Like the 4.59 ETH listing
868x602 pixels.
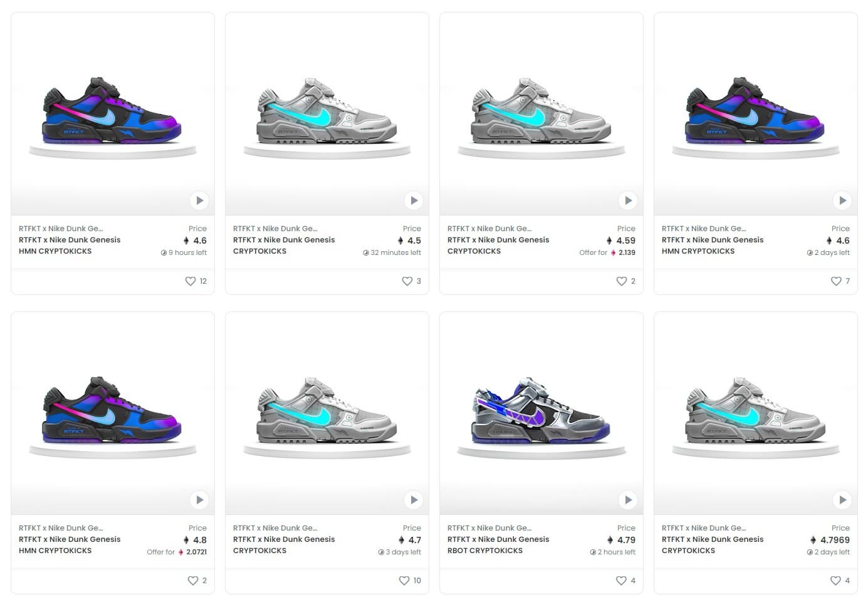click(621, 281)
